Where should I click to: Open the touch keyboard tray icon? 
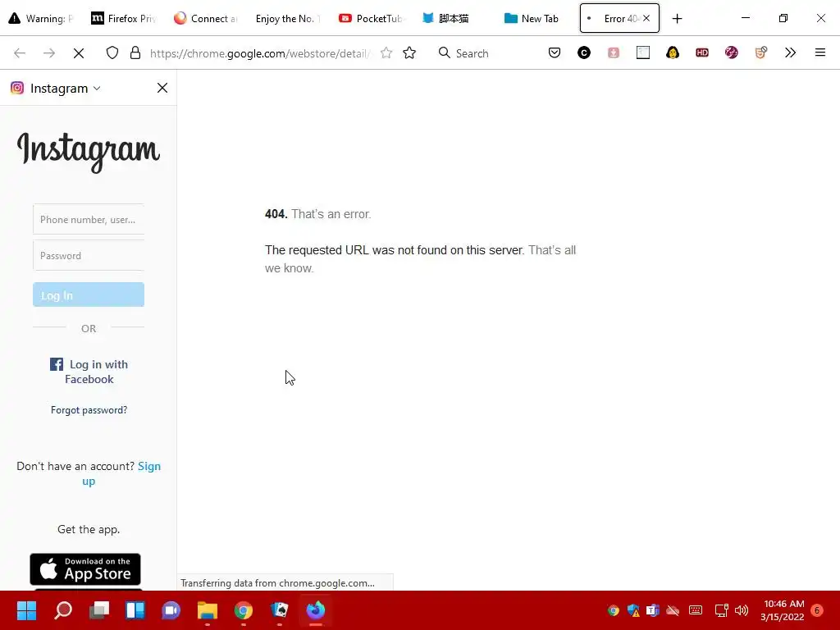coord(696,610)
